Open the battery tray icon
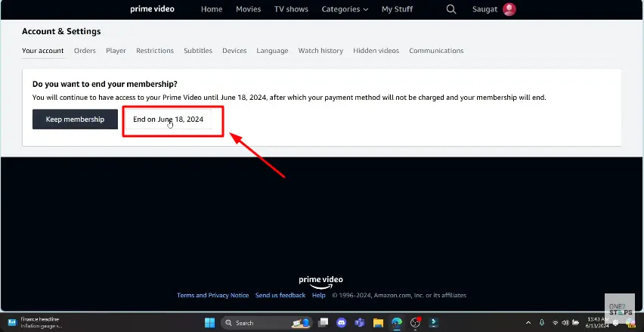The width and height of the screenshot is (644, 332). (x=575, y=323)
